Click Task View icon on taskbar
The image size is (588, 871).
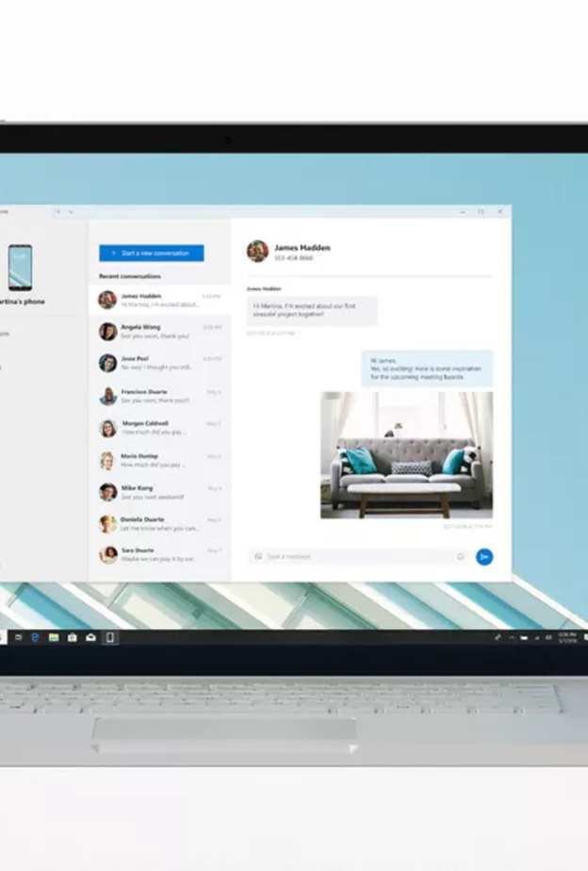point(17,637)
